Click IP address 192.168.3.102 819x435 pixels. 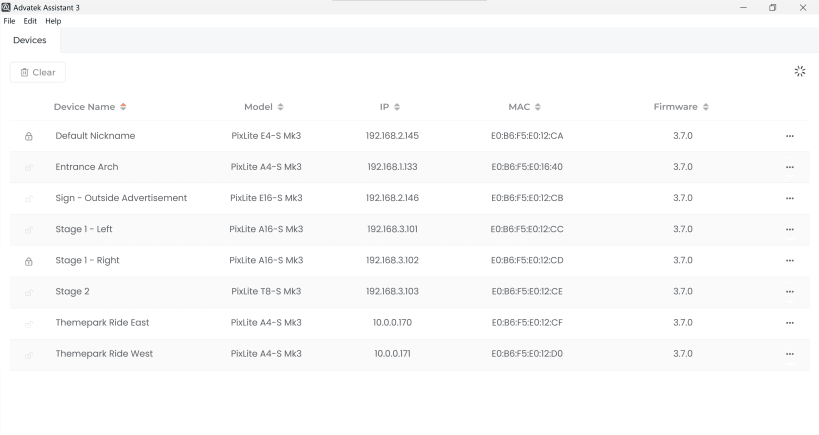392,260
